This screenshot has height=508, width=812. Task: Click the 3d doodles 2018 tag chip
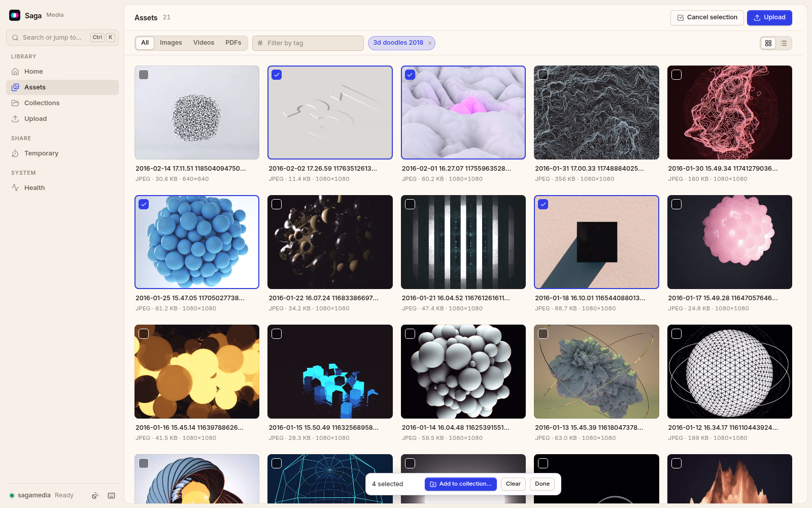pyautogui.click(x=398, y=43)
